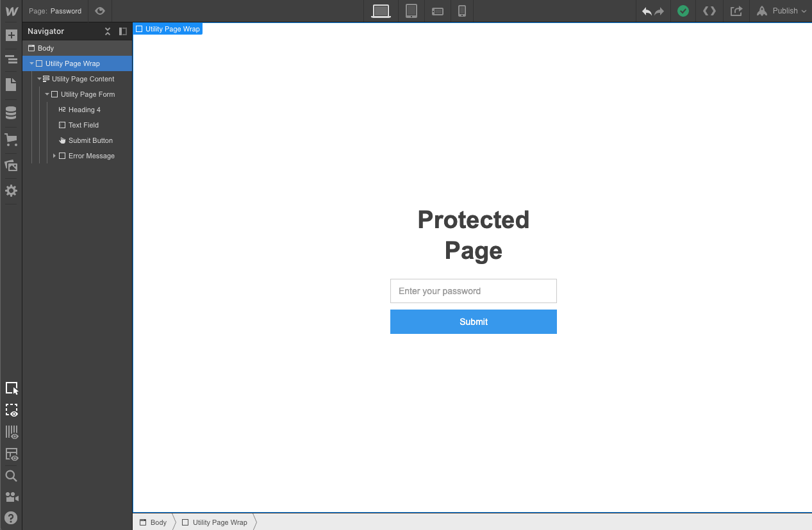Open the Publish dropdown
This screenshot has width=812, height=530.
(x=781, y=11)
